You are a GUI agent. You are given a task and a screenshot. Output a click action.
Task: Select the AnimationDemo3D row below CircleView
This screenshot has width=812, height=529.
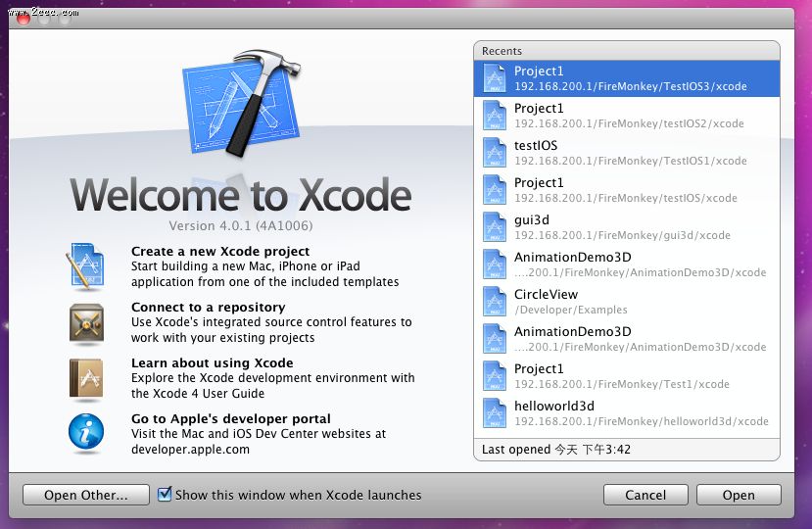(x=627, y=339)
